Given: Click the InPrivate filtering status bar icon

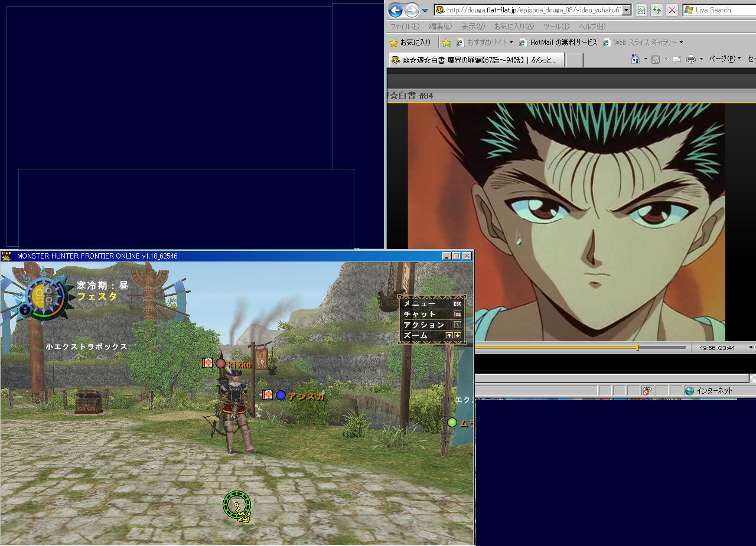Looking at the screenshot, I should (x=647, y=391).
